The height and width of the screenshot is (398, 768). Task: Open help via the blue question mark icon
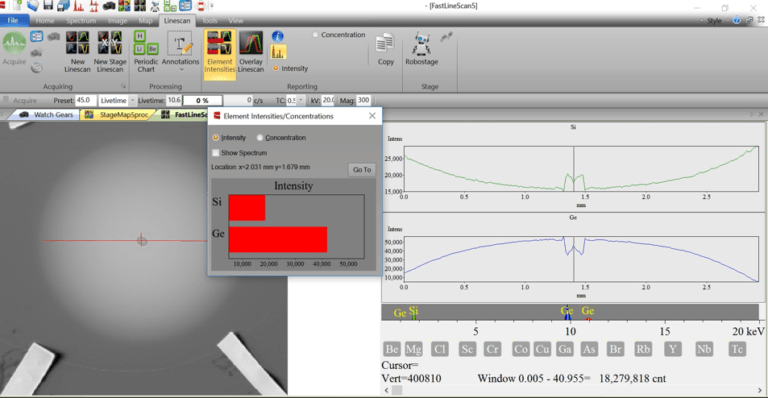(737, 20)
